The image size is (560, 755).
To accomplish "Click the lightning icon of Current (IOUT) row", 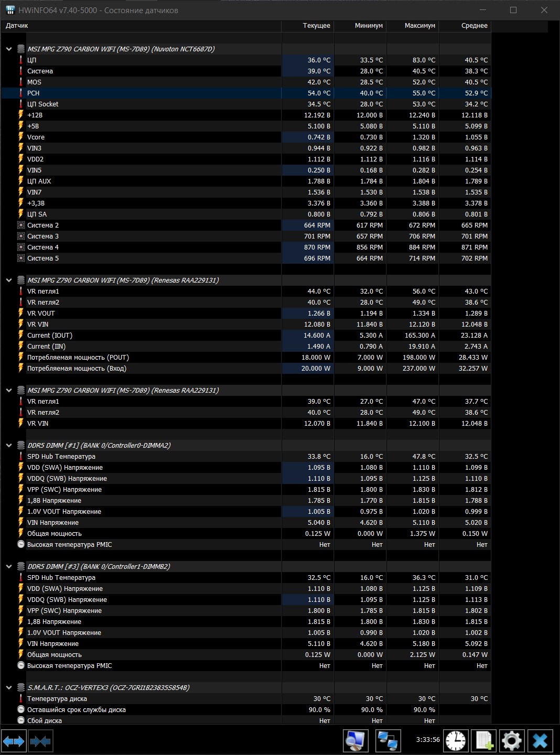I will click(21, 335).
